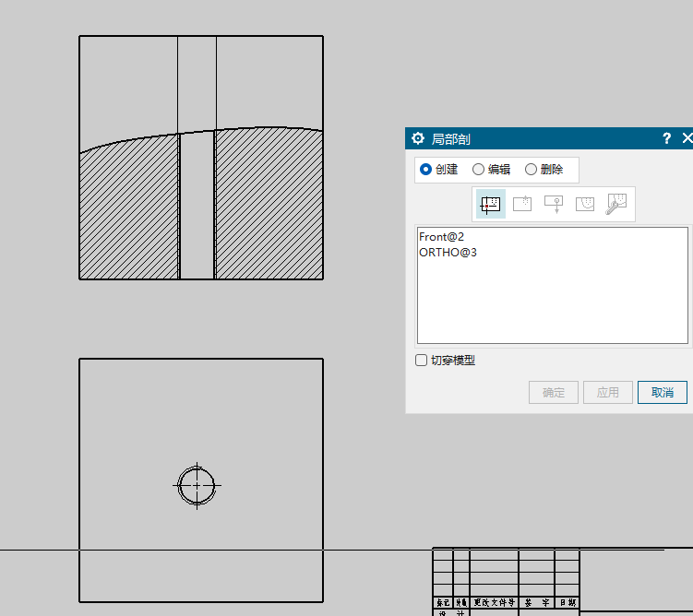Close the 局部剖 dialog with X
Image resolution: width=693 pixels, height=616 pixels.
687,138
